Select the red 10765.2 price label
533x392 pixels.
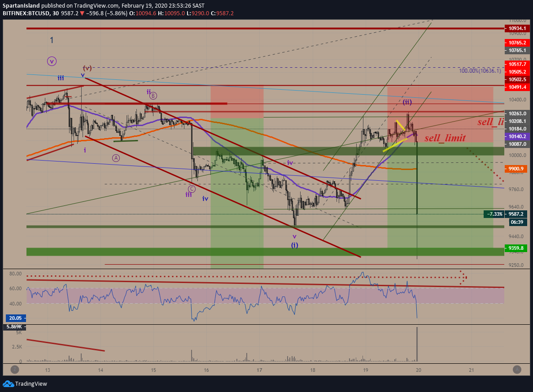tap(517, 43)
